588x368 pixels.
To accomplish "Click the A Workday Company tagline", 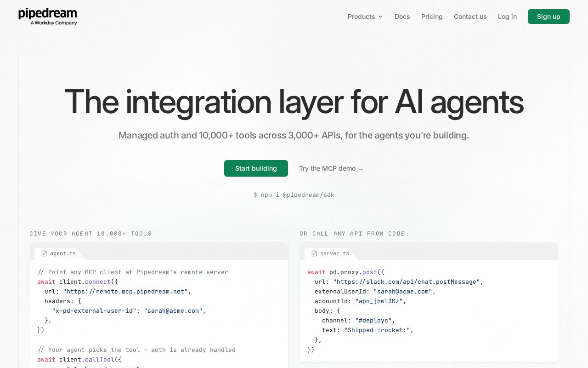I will 54,23.
